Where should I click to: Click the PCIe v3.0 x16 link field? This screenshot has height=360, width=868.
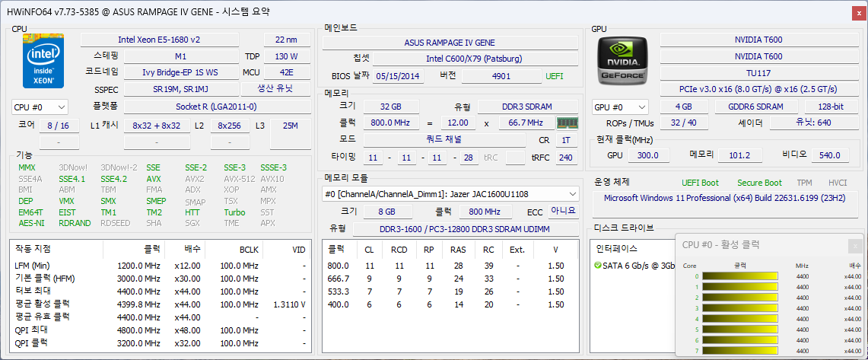[758, 89]
